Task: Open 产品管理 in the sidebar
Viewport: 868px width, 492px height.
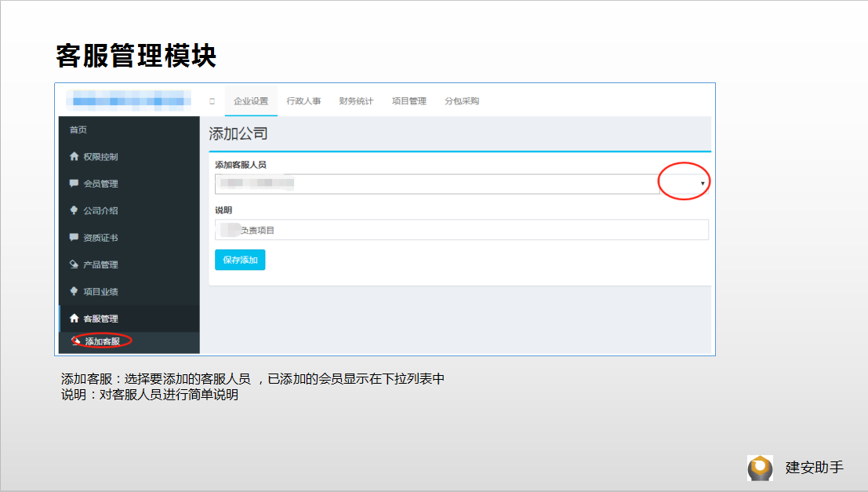Action: [129, 264]
